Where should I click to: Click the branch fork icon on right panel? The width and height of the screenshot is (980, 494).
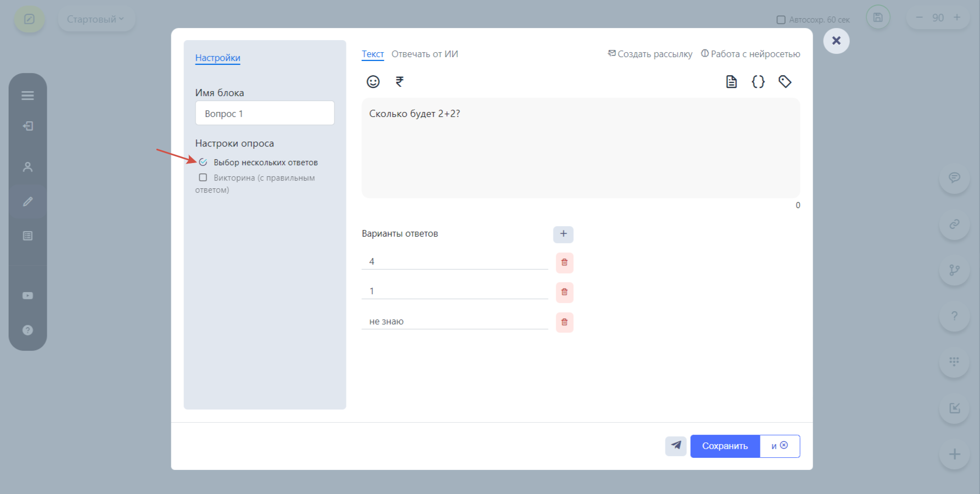coord(955,270)
